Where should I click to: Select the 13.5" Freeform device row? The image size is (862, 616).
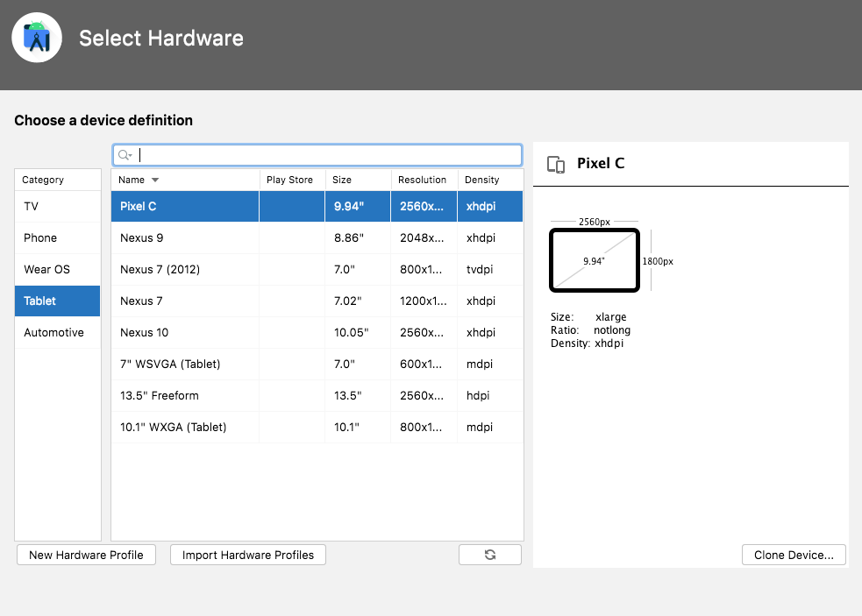317,396
